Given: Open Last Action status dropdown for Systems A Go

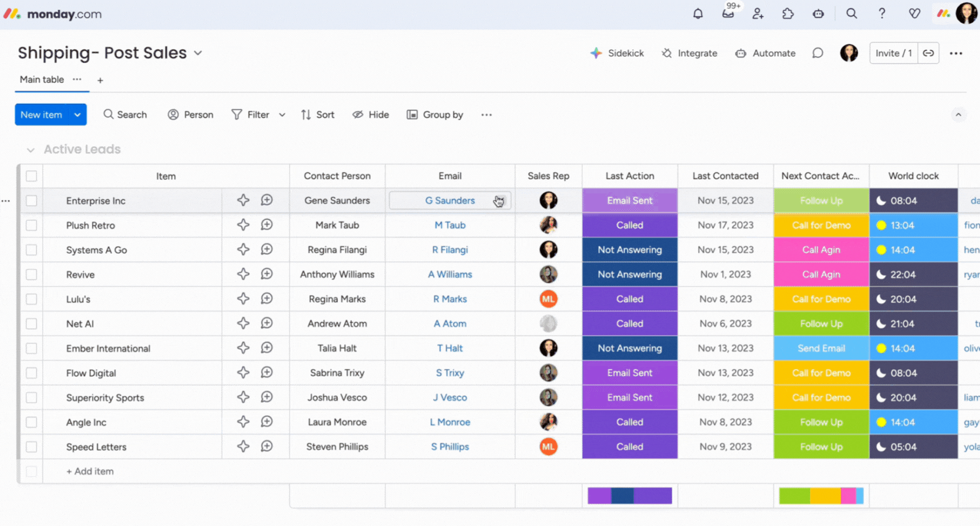Looking at the screenshot, I should click(x=630, y=250).
